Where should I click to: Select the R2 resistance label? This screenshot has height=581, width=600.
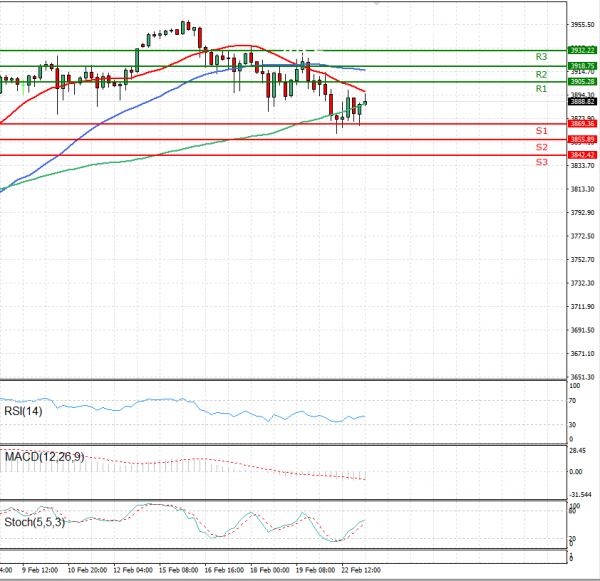(541, 75)
